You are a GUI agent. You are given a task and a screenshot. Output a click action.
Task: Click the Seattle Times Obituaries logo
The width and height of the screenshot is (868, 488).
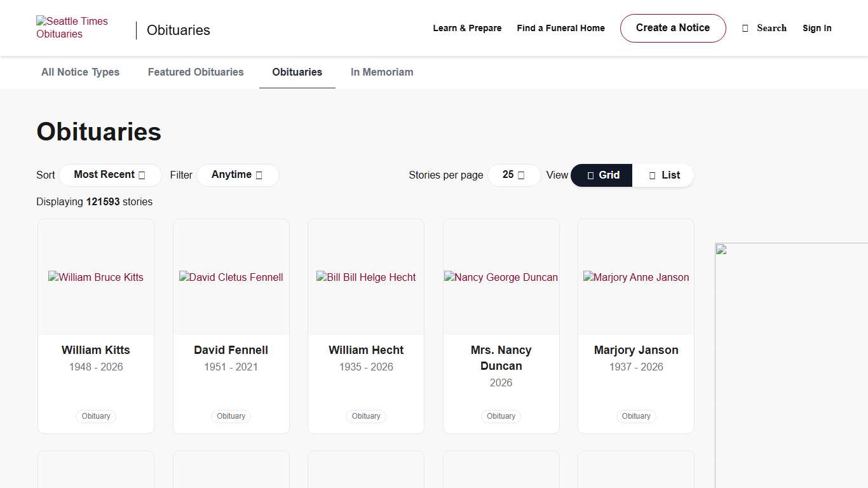coord(72,28)
